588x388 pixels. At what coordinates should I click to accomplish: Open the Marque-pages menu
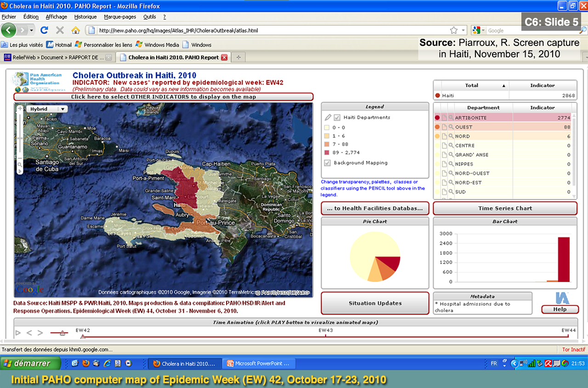tap(120, 17)
